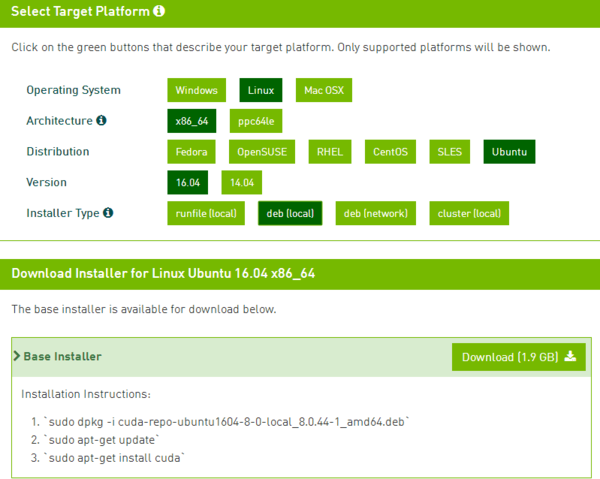The height and width of the screenshot is (479, 600).
Task: Choose the x86_64 architecture
Action: 192,121
